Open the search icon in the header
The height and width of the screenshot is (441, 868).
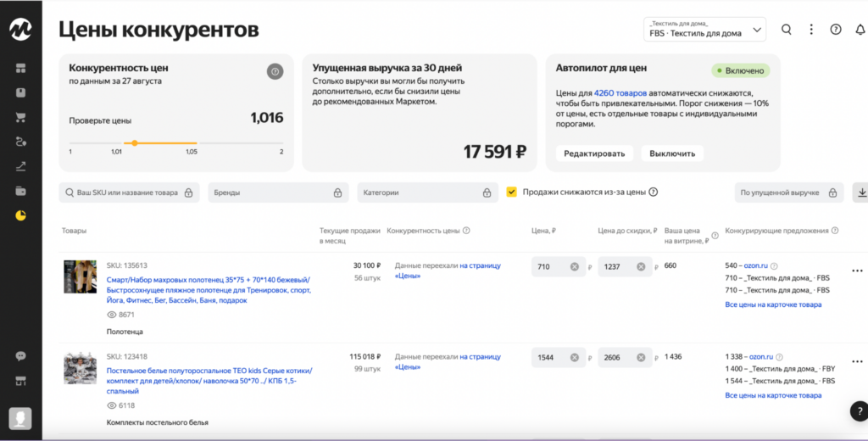point(787,30)
